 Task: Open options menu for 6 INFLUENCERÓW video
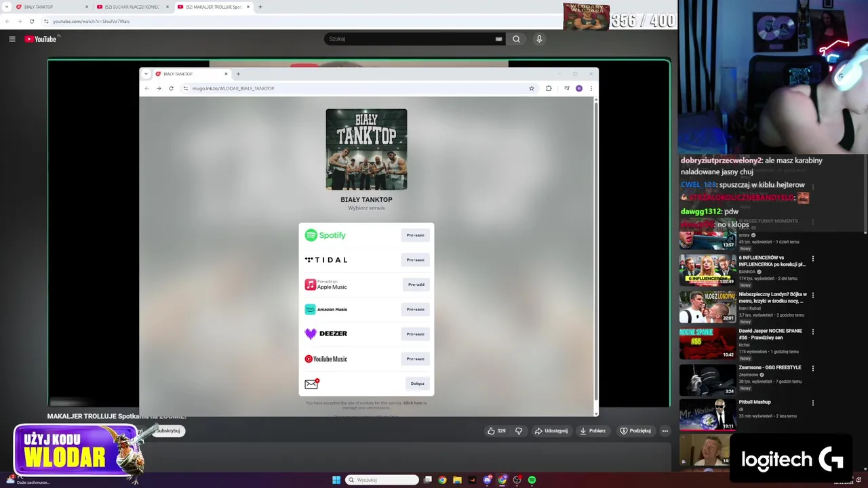tap(813, 258)
